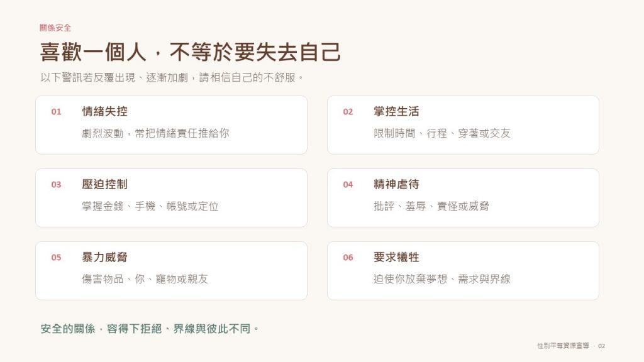Image resolution: width=644 pixels, height=362 pixels.
Task: Click the number 01 label
Action: pyautogui.click(x=56, y=112)
